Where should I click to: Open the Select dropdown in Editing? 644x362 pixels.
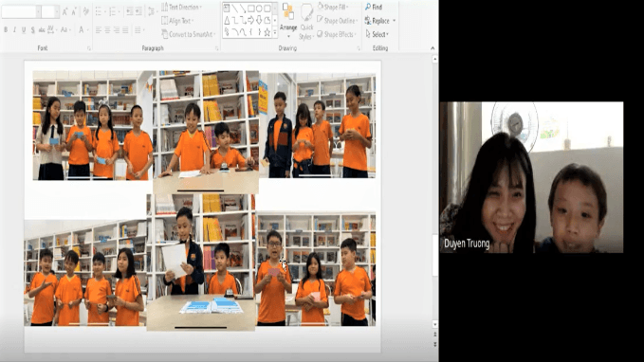377,34
